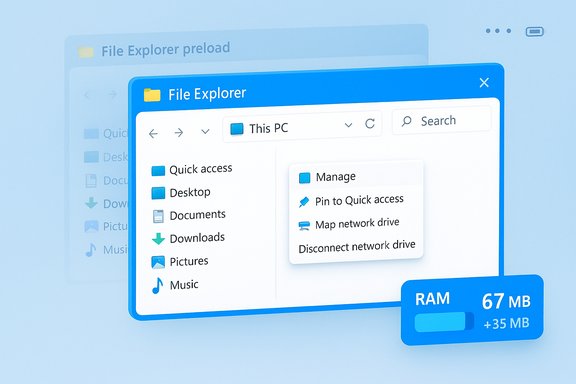The height and width of the screenshot is (384, 576).
Task: Expand the address bar dropdown chevron
Action: [x=348, y=125]
